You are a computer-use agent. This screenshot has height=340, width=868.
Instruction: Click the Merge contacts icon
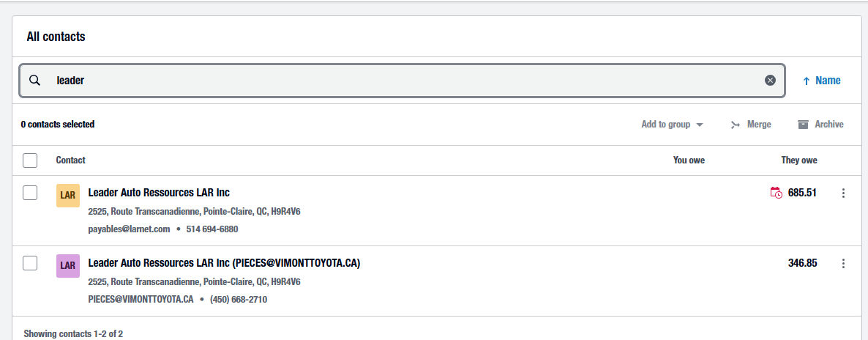tap(736, 125)
